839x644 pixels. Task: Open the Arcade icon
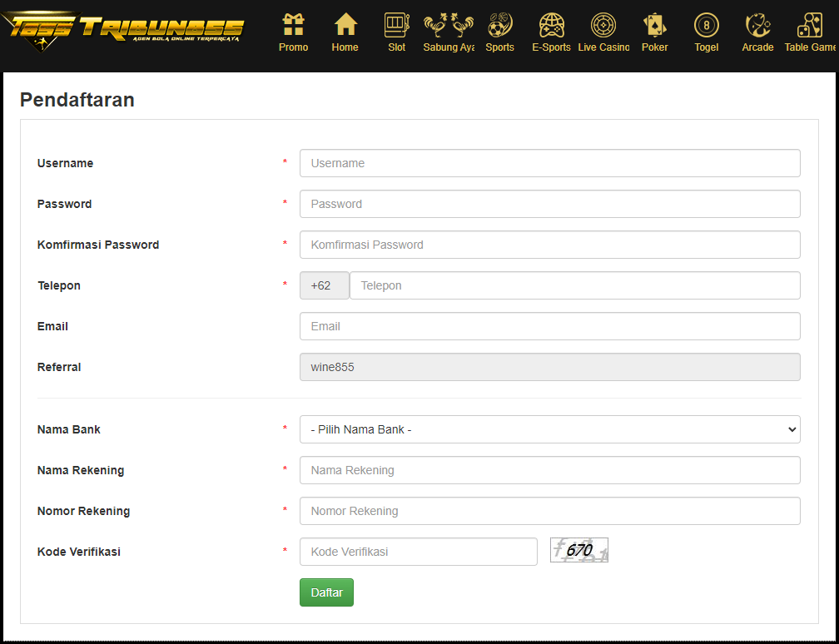[x=757, y=25]
